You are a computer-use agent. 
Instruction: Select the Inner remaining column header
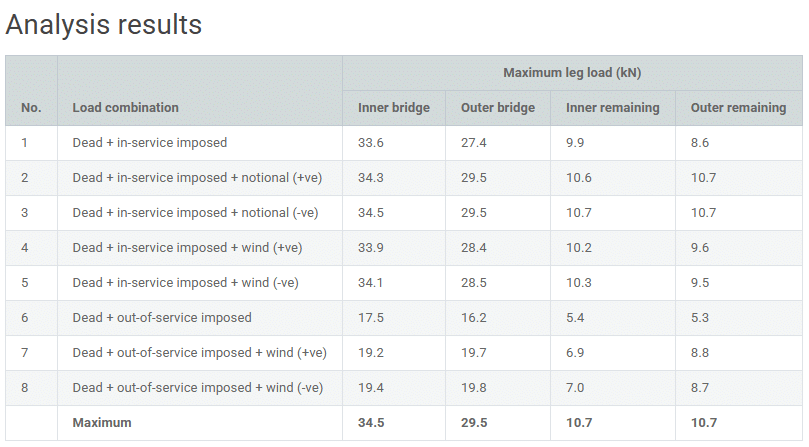613,108
